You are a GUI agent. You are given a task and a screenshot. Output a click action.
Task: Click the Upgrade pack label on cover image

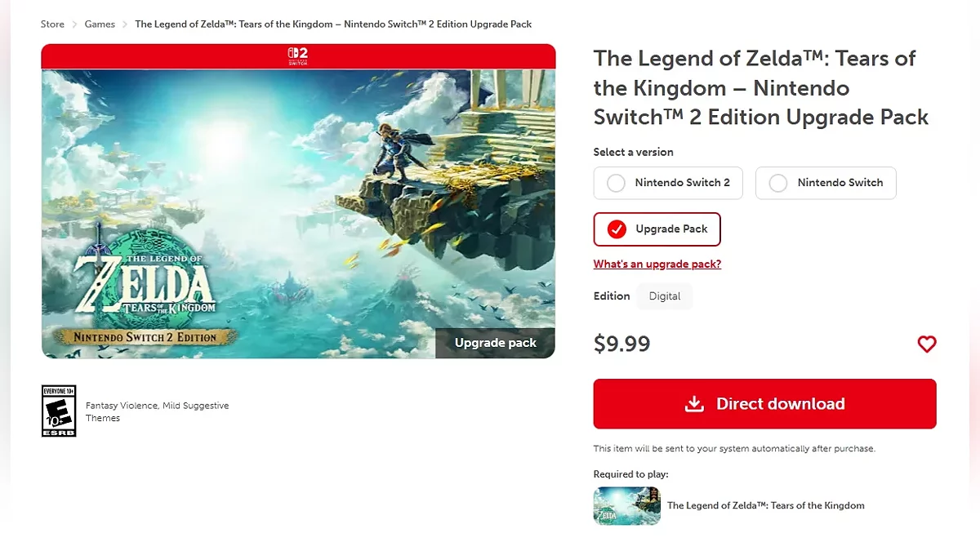point(495,343)
